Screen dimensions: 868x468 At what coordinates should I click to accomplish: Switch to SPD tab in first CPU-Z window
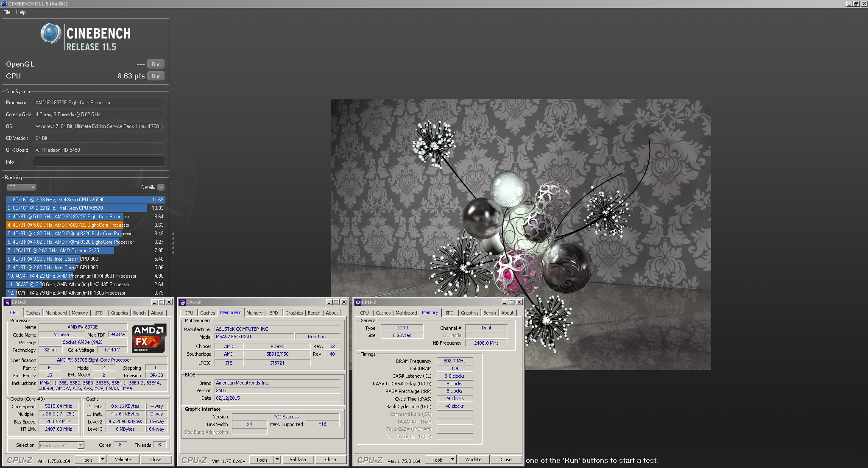tap(99, 313)
